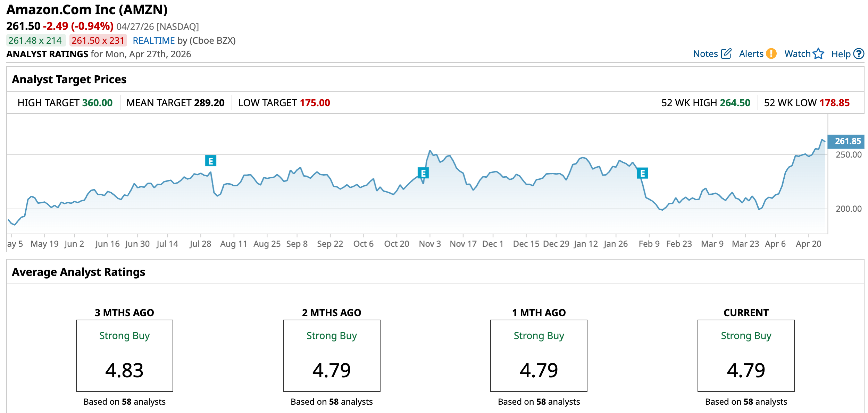Open the Alerts link
Screen dimensions: 868x413
pyautogui.click(x=751, y=54)
